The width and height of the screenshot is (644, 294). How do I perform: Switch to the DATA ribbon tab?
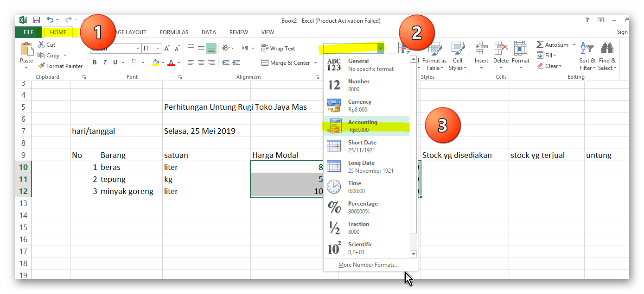click(x=209, y=32)
